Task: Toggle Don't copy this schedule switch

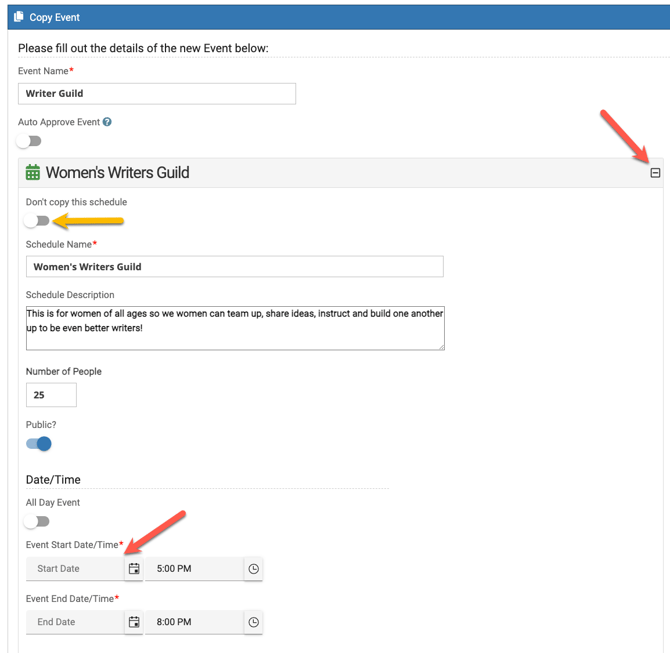Action: coord(37,221)
